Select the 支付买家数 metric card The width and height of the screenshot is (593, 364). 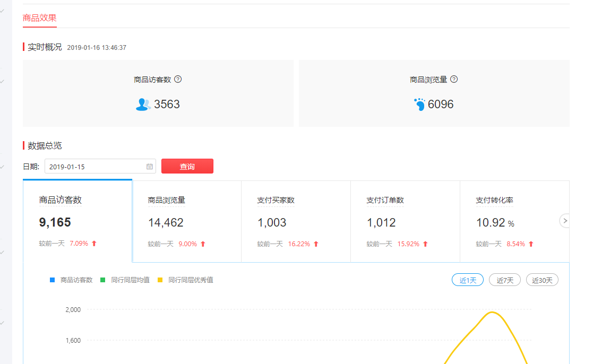click(x=296, y=221)
